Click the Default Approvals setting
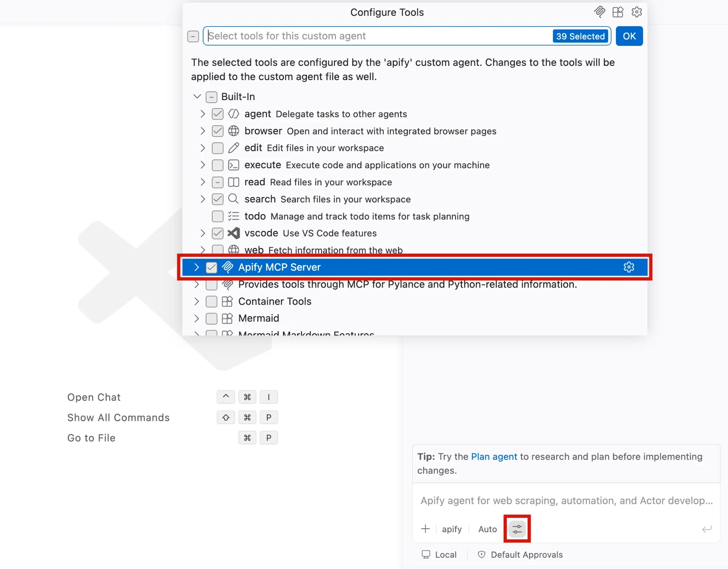Image resolution: width=728 pixels, height=569 pixels. tap(520, 554)
